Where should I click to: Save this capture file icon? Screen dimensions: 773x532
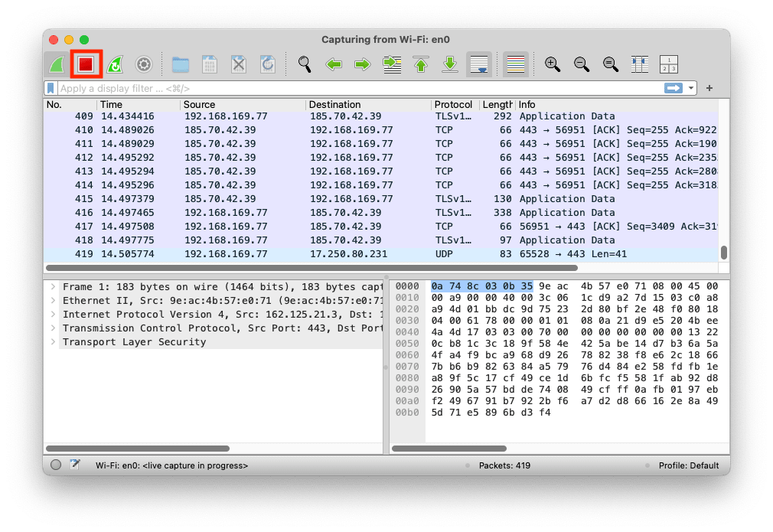click(x=210, y=64)
